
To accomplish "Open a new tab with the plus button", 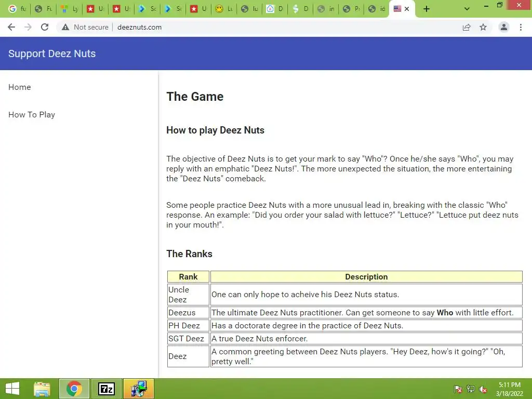I will (427, 9).
